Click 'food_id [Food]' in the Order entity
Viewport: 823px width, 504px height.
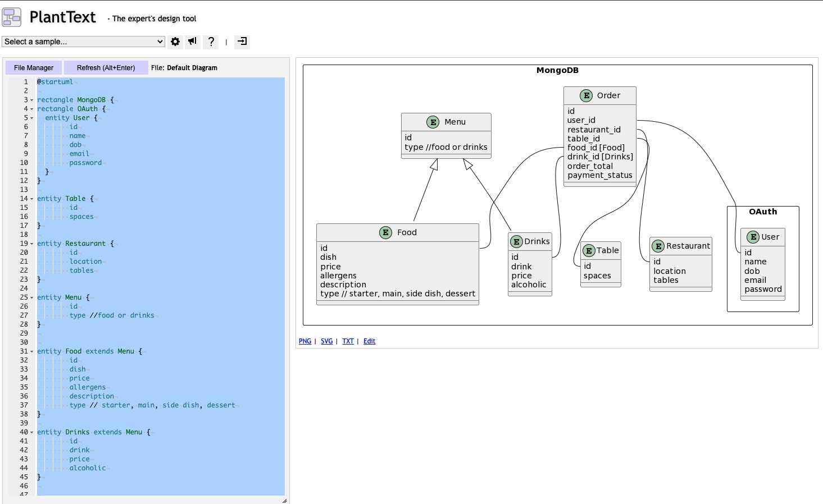(596, 148)
